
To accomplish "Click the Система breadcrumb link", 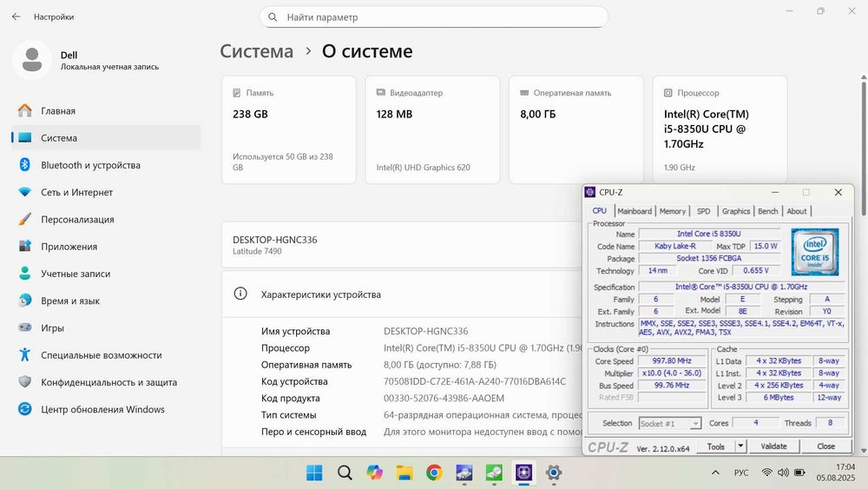I will [x=256, y=51].
